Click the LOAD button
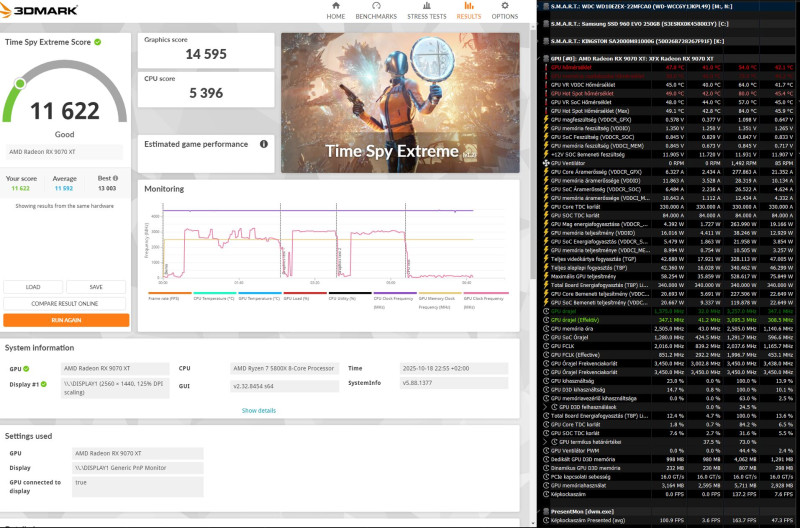 [x=33, y=287]
